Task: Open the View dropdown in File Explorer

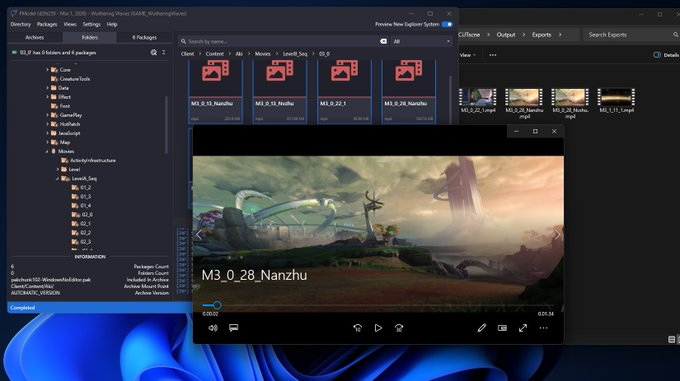Action: [x=468, y=55]
